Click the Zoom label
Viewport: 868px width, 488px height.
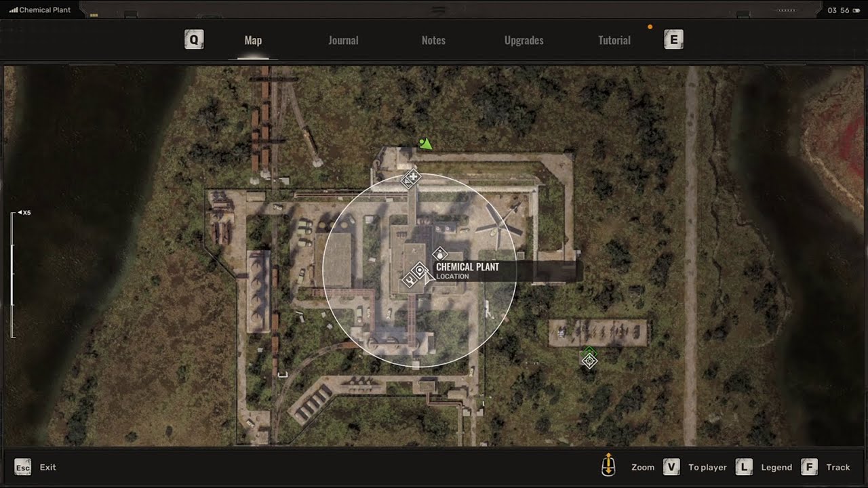pyautogui.click(x=643, y=467)
